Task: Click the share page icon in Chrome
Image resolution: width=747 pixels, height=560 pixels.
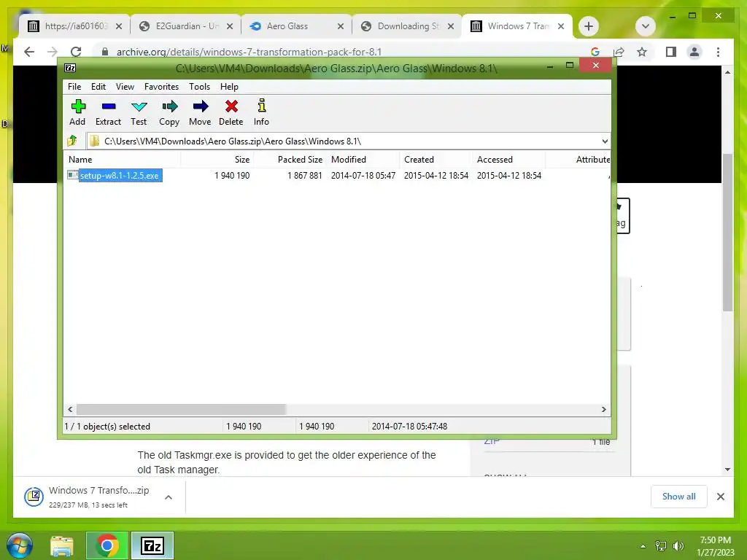Action: pos(619,52)
